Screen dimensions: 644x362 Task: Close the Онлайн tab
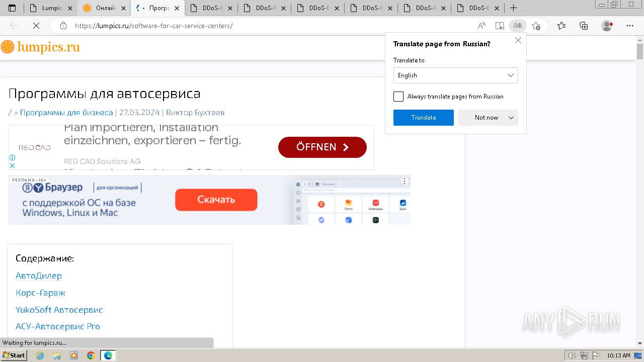coord(123,8)
